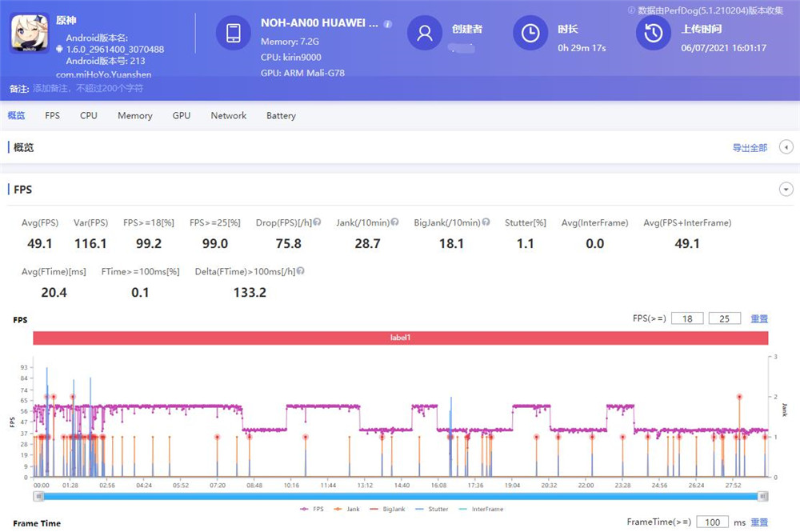Toggle the Jank series in chart legend

pos(346,509)
